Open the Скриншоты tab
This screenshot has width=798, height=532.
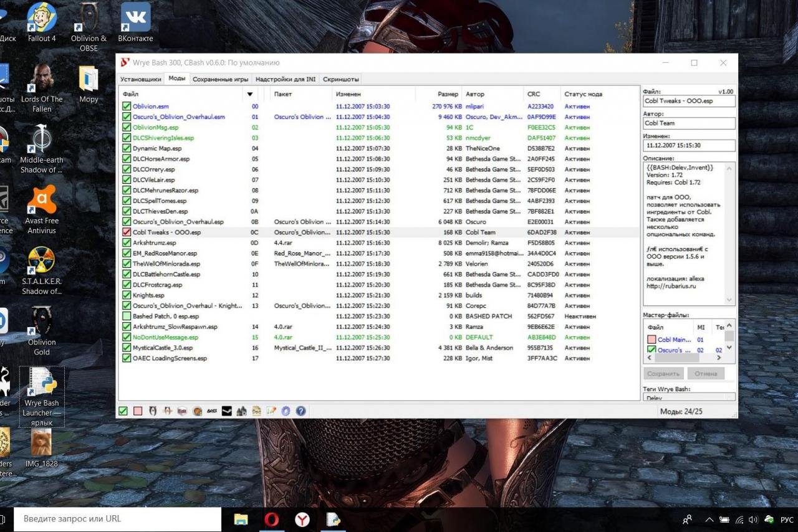tap(341, 79)
